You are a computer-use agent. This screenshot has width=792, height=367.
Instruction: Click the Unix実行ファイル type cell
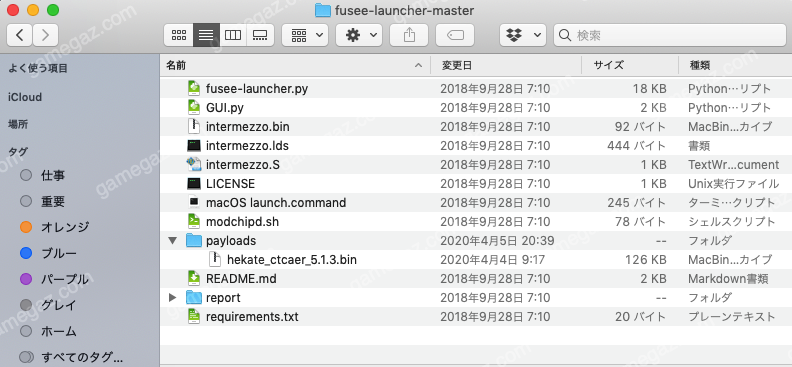[733, 184]
